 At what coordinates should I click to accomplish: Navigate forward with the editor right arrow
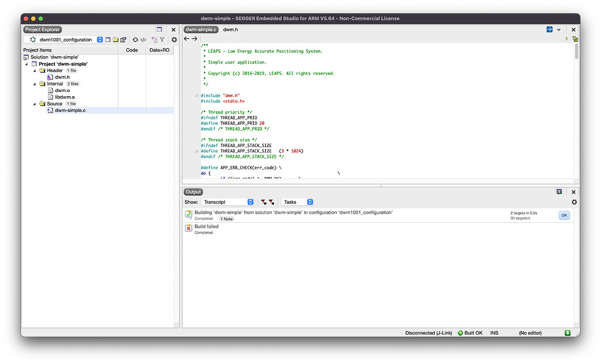point(195,39)
